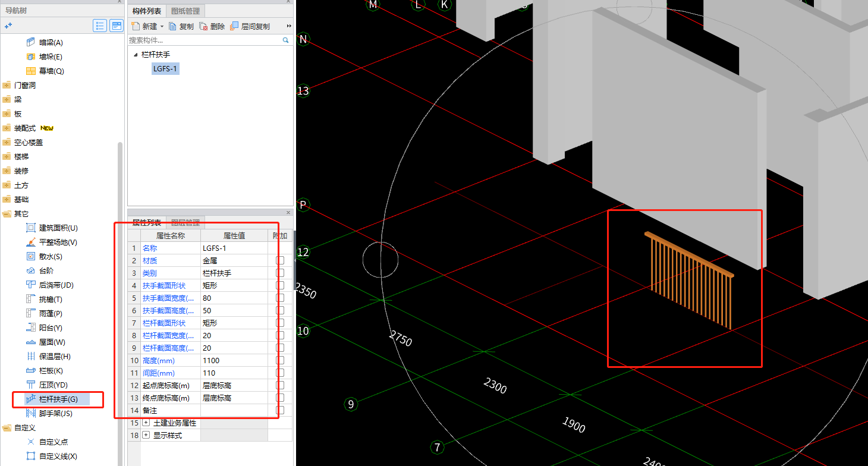Collapse the 其它 folder
The width and height of the screenshot is (868, 466).
[x=7, y=213]
